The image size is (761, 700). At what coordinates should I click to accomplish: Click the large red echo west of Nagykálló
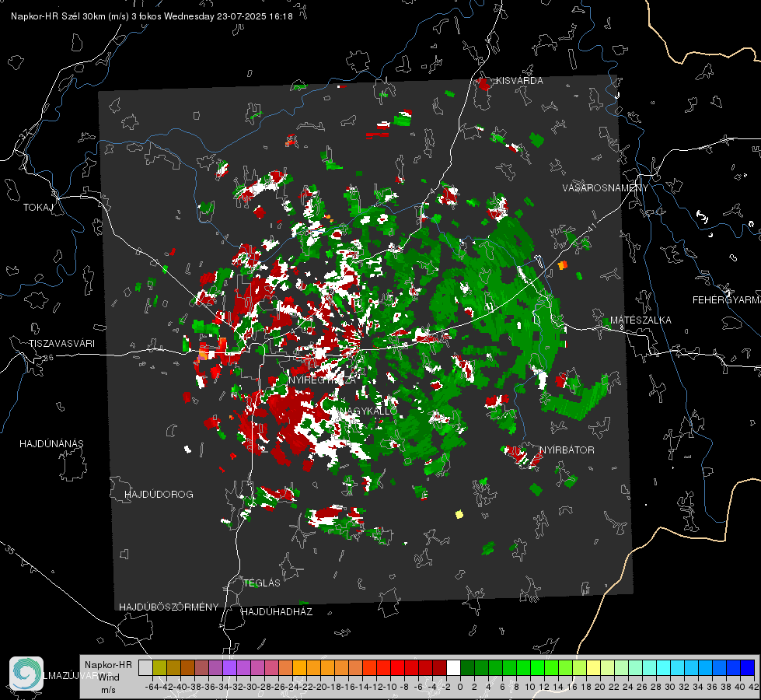coord(294,420)
